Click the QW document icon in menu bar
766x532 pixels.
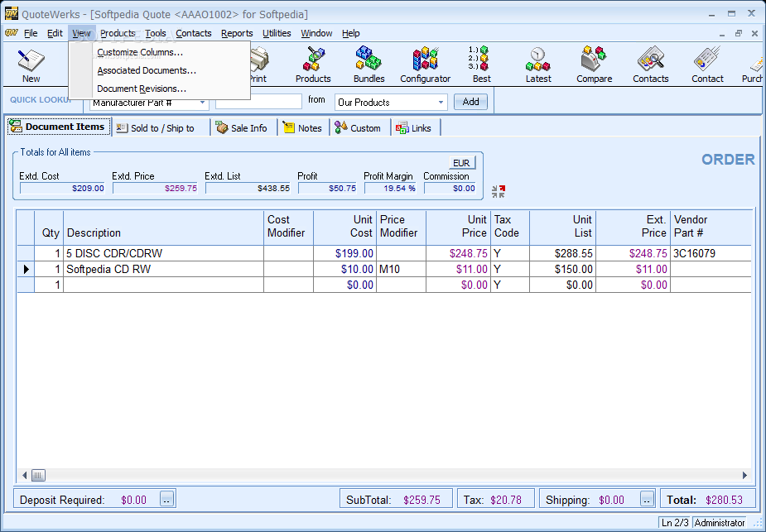pos(12,33)
